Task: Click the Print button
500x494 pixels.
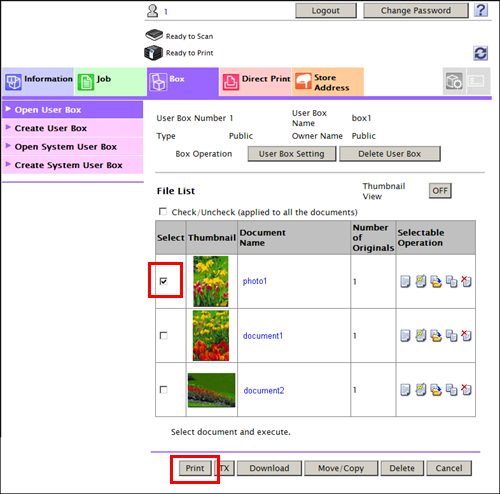Action: (195, 468)
